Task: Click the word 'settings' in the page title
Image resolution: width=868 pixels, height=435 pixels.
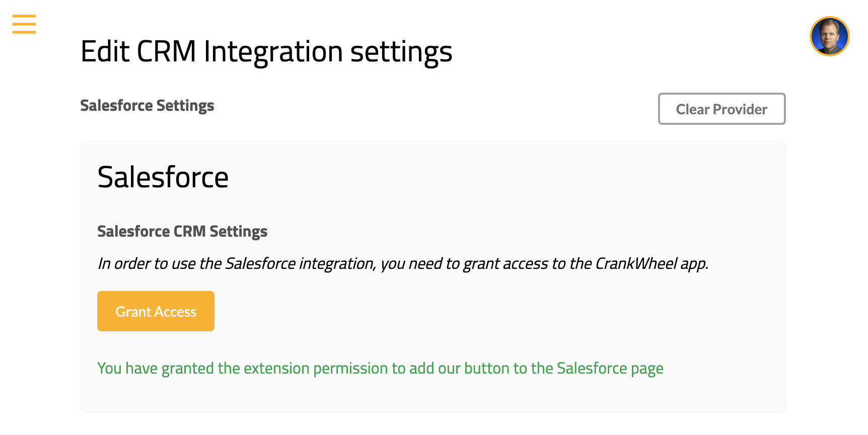Action: pyautogui.click(x=401, y=52)
